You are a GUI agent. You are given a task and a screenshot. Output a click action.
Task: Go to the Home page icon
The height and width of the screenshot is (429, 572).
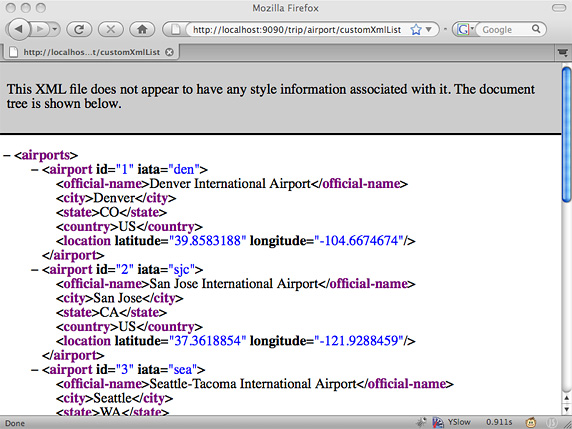(x=142, y=30)
